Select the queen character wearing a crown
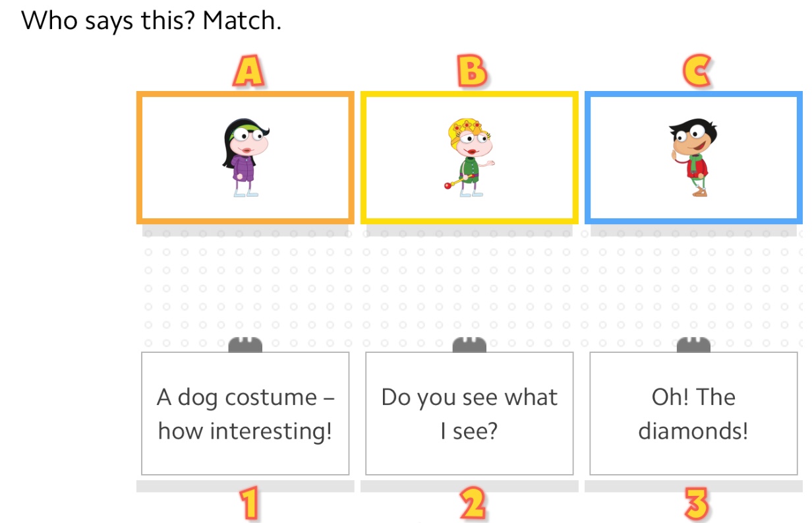The height and width of the screenshot is (523, 812). pyautogui.click(x=469, y=157)
